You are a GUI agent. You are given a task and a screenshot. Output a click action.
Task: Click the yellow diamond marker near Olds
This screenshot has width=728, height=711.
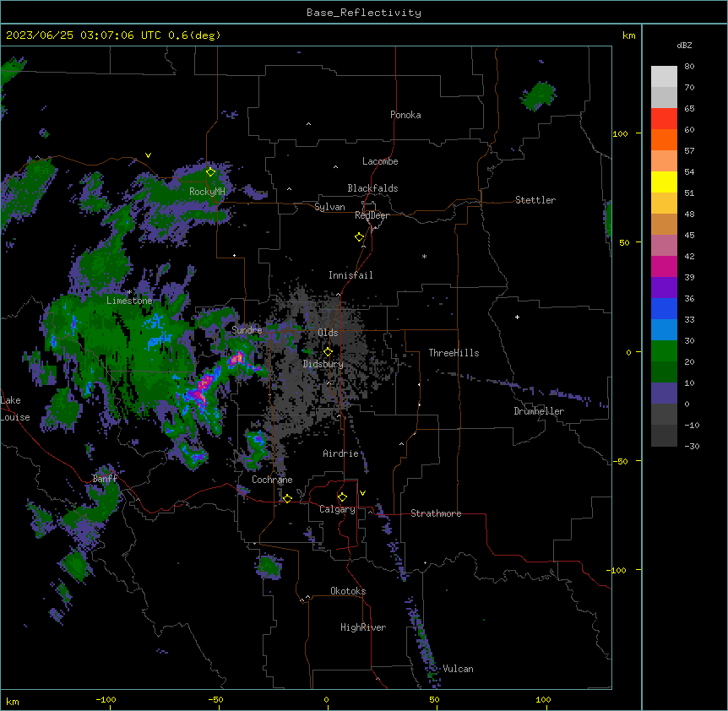(x=328, y=352)
